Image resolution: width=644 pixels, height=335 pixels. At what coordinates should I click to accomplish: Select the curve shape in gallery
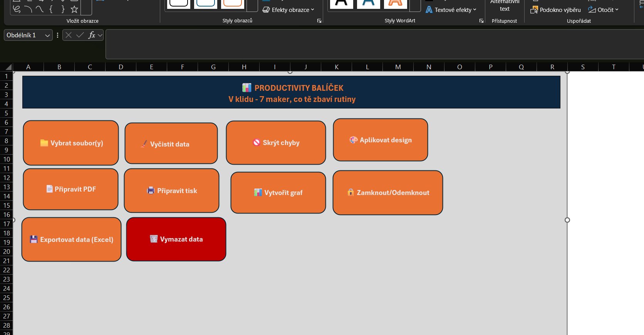point(40,9)
